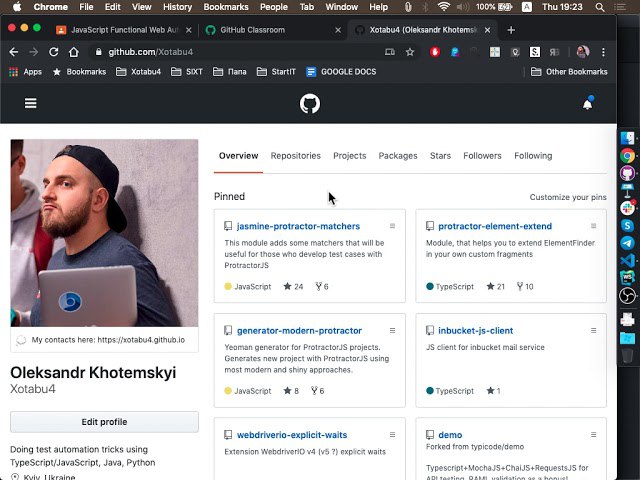Open jasmine-protractor-matchers repository
Screen dimensions: 640x480
point(298,226)
